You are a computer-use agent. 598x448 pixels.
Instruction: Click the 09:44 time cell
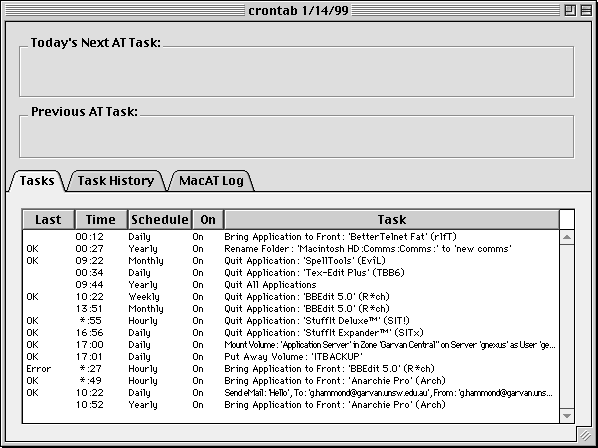point(89,285)
